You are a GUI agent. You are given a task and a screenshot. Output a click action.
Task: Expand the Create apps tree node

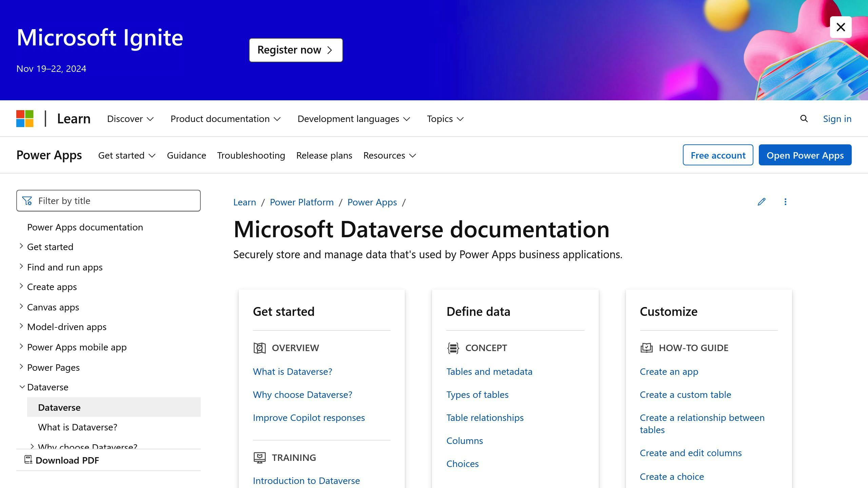click(x=21, y=286)
